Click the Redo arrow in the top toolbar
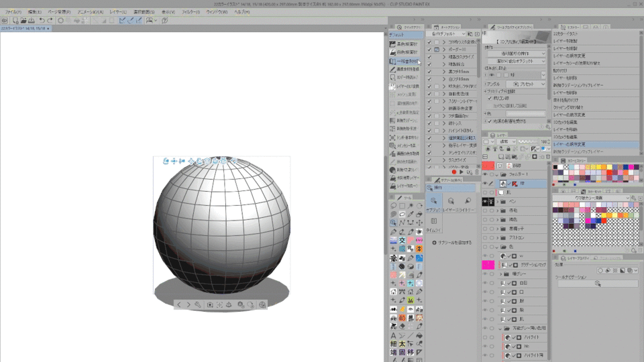The height and width of the screenshot is (362, 644). (51, 21)
